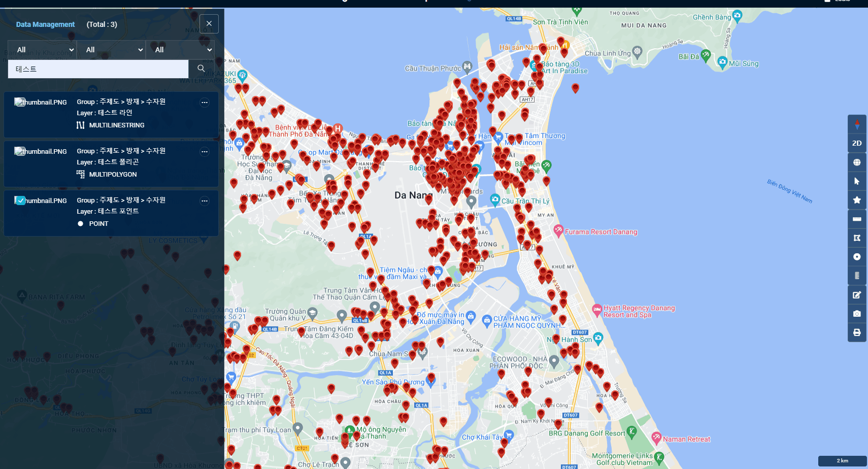Click the Bãi Đá map marker

pyautogui.click(x=706, y=55)
